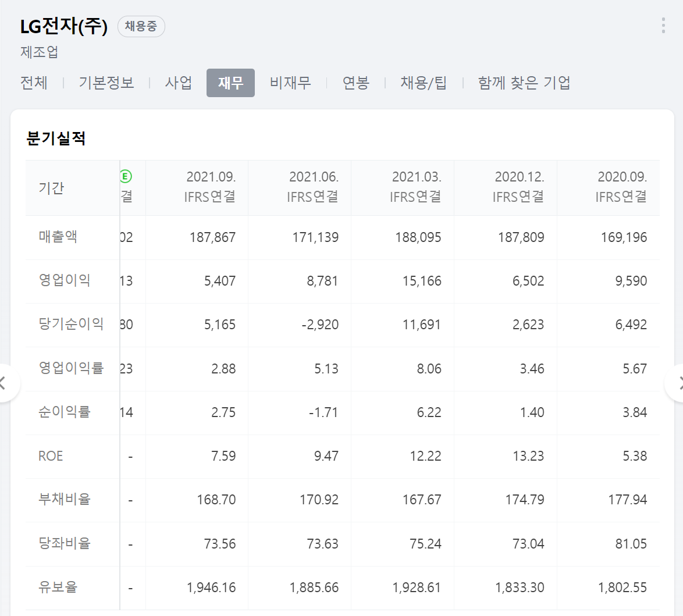Screen dimensions: 683x616
Task: Click the 채용중 hiring badge
Action: (x=141, y=26)
